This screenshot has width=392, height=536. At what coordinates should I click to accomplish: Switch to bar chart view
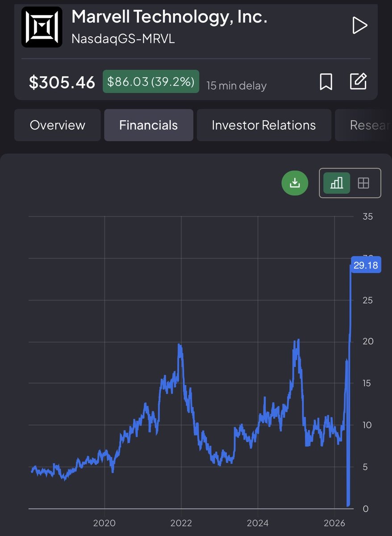[337, 183]
